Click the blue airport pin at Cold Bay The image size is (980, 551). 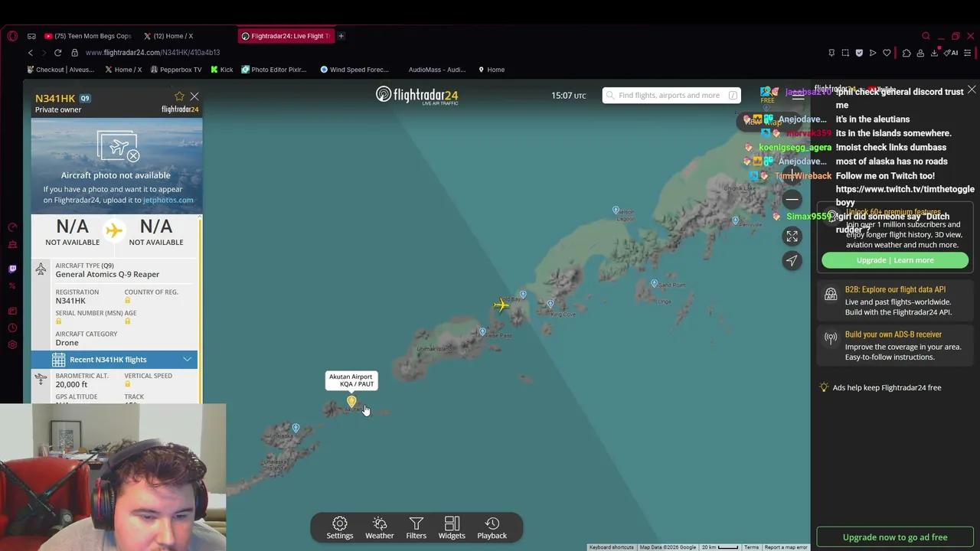523,295
